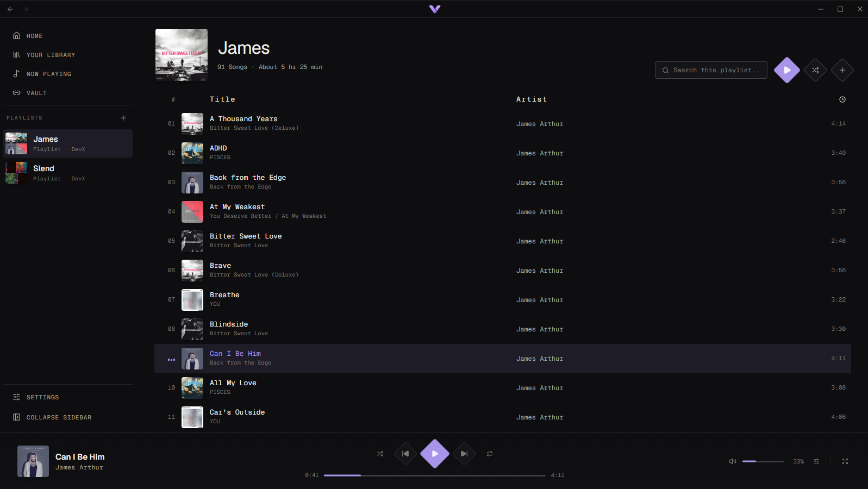This screenshot has height=489, width=868.
Task: Click the playing indicator dots on Can I Be Him
Action: pyautogui.click(x=171, y=360)
